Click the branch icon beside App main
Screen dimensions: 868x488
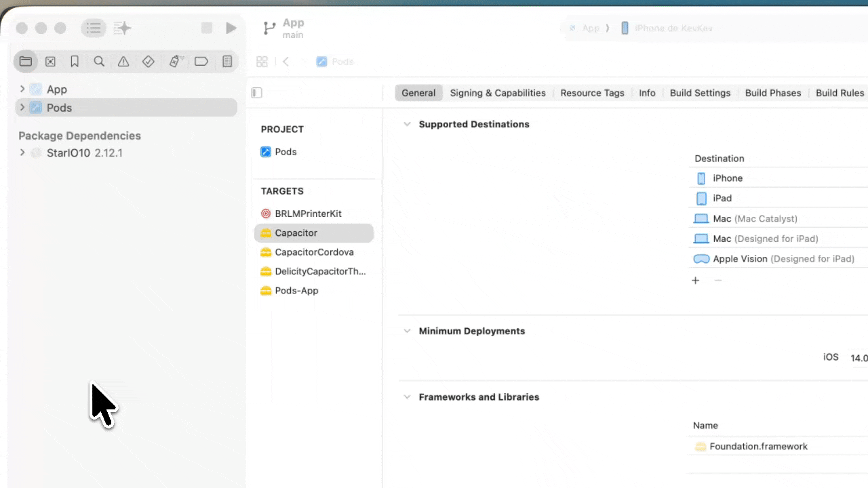(269, 28)
